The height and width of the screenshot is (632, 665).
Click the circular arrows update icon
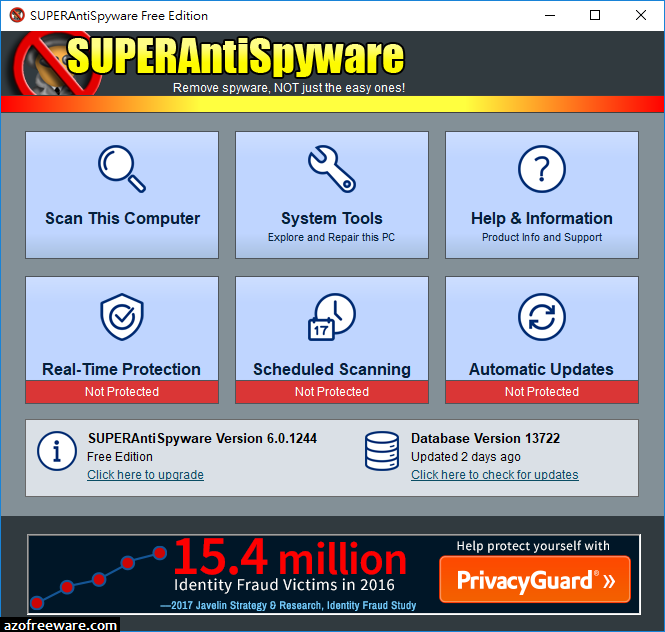click(542, 316)
